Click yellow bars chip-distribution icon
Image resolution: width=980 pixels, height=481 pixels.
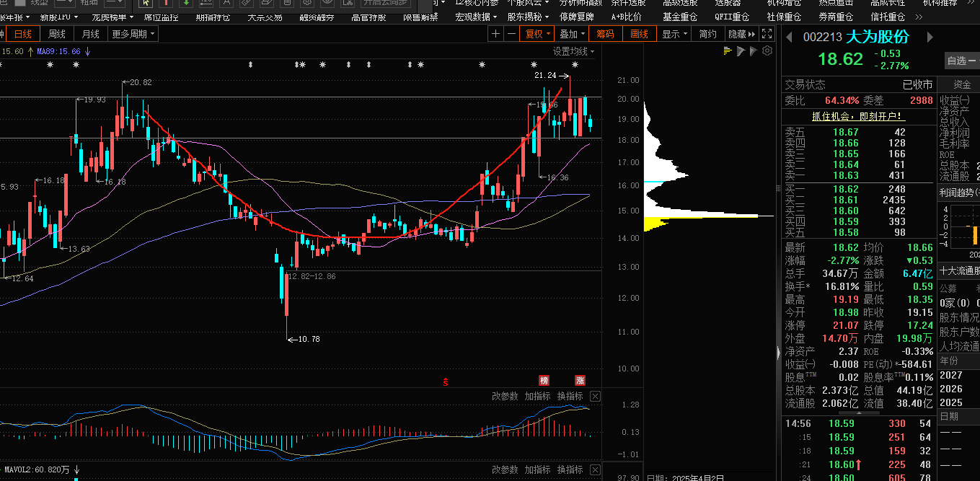[x=728, y=50]
